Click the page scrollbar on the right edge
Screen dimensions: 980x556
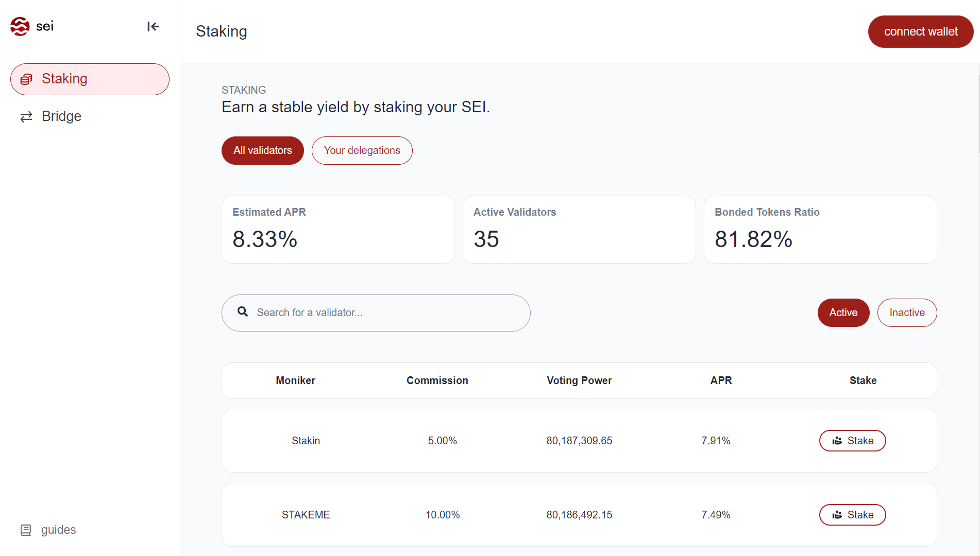[978, 113]
